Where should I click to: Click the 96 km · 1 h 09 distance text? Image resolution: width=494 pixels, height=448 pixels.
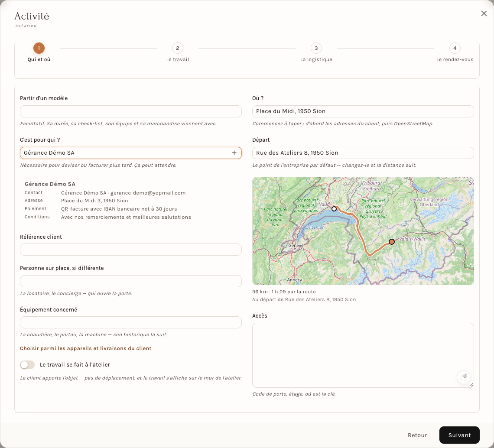(x=284, y=292)
